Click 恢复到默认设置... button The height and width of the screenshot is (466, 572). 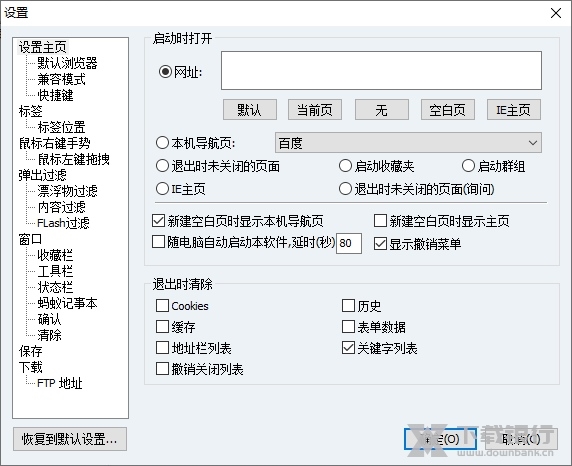pyautogui.click(x=70, y=439)
